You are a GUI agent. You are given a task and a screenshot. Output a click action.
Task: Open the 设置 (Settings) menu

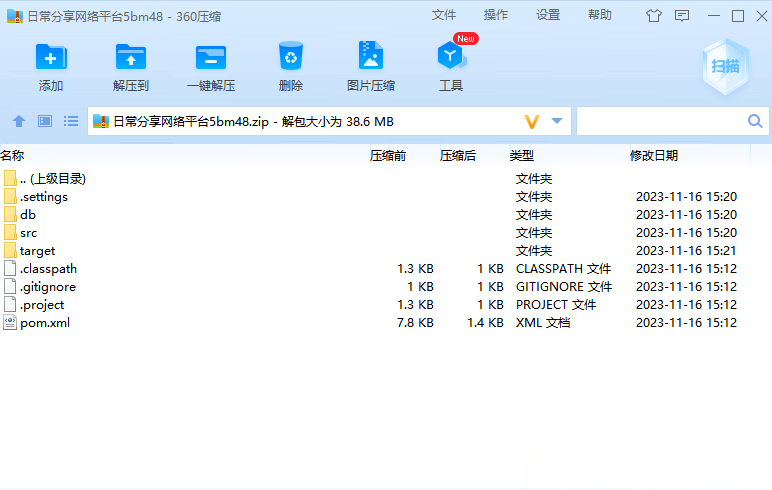click(x=548, y=15)
